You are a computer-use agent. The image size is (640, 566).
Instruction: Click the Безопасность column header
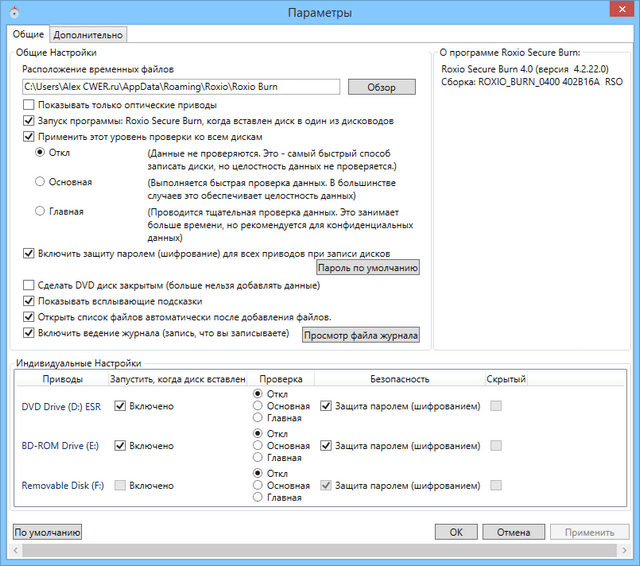click(x=400, y=379)
